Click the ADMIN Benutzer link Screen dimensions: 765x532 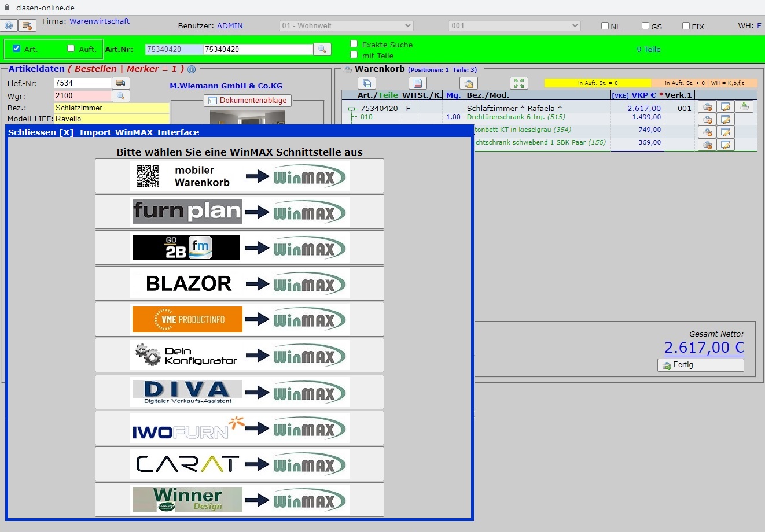pos(230,26)
